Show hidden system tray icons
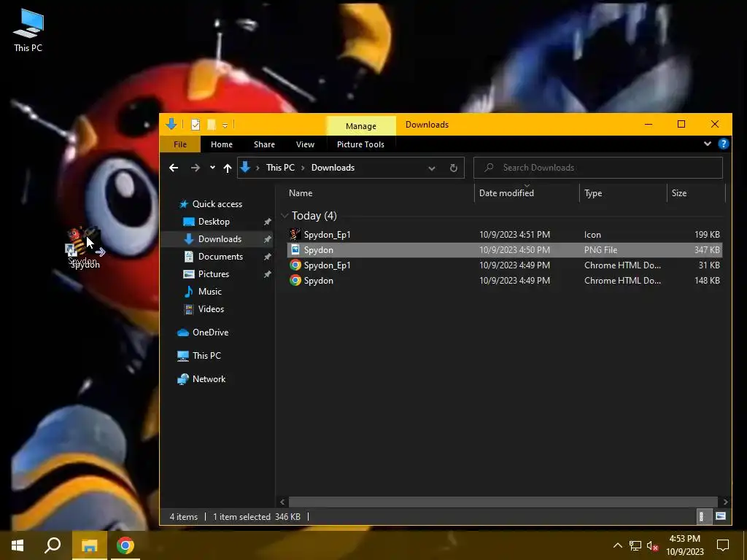This screenshot has height=560, width=747. click(x=617, y=545)
